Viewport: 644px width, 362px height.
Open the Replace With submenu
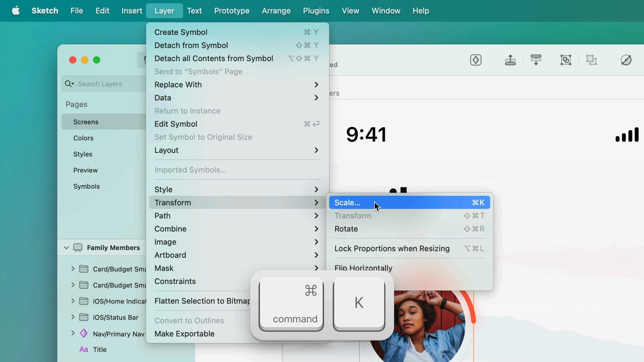coord(178,84)
